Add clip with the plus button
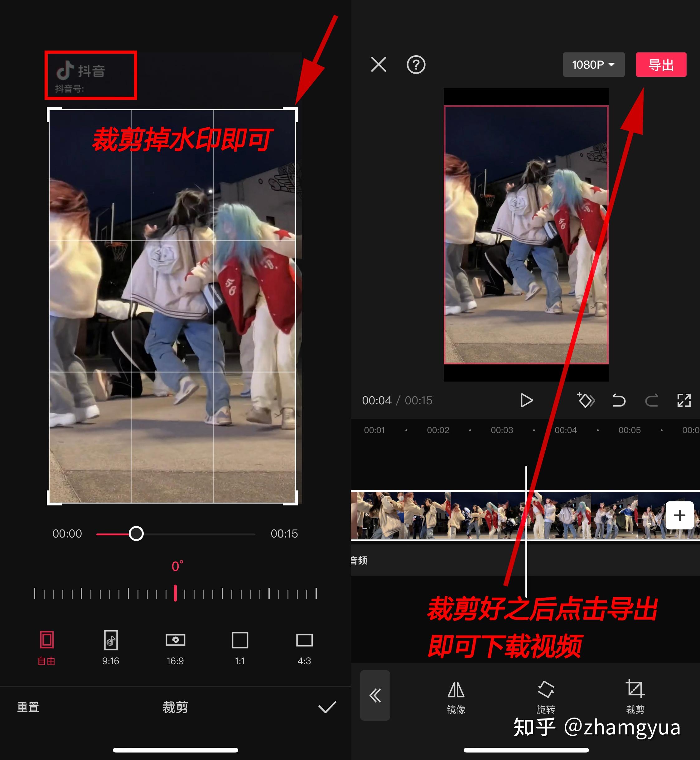The width and height of the screenshot is (700, 760). click(x=679, y=515)
